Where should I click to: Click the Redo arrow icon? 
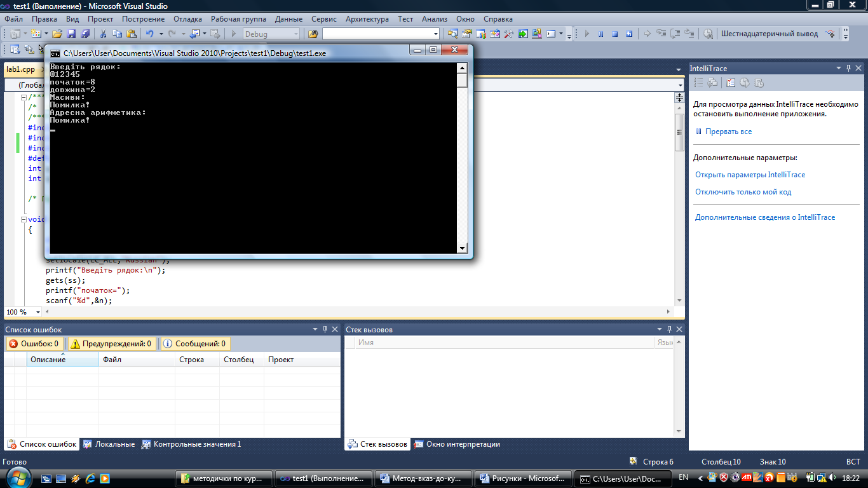pyautogui.click(x=172, y=34)
